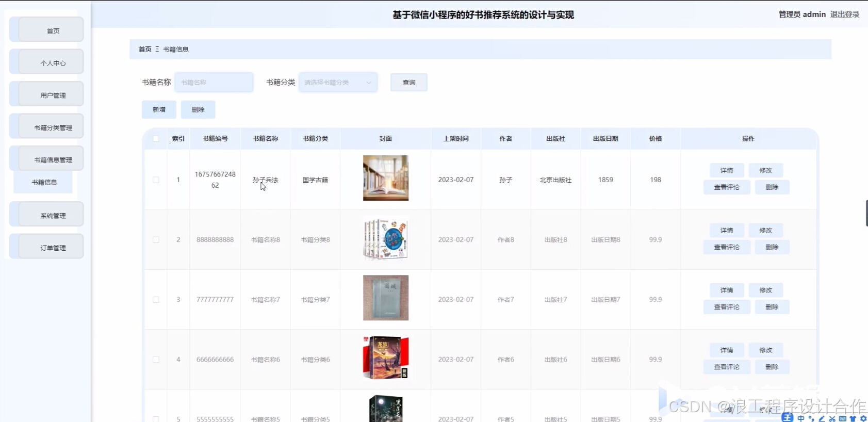Click the IME 中 language toggle icon
This screenshot has height=422, width=868.
pos(800,418)
